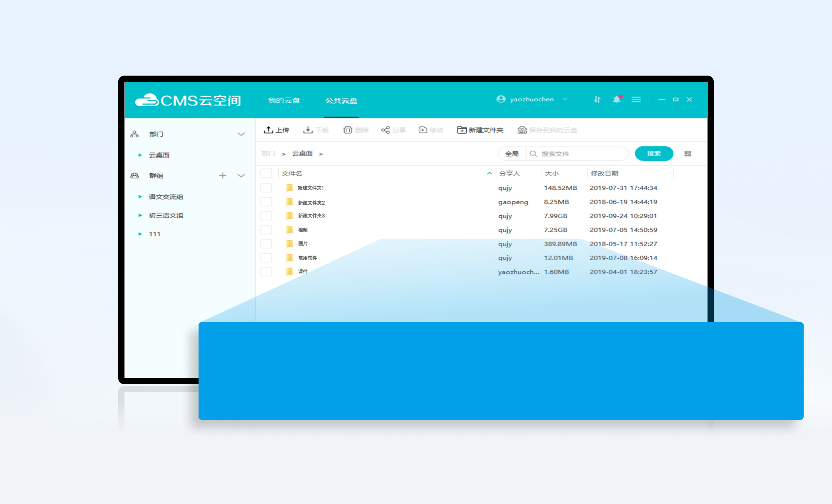Collapse the 部门 section chevron

click(241, 134)
